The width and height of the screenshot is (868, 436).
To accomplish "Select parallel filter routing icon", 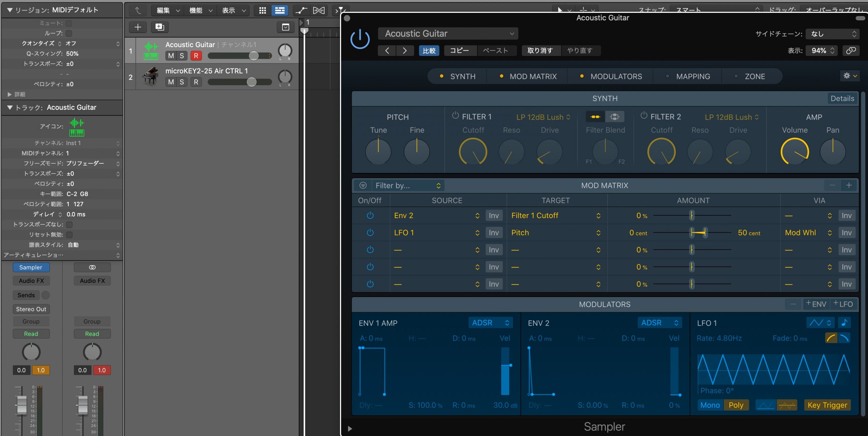I will click(x=614, y=117).
